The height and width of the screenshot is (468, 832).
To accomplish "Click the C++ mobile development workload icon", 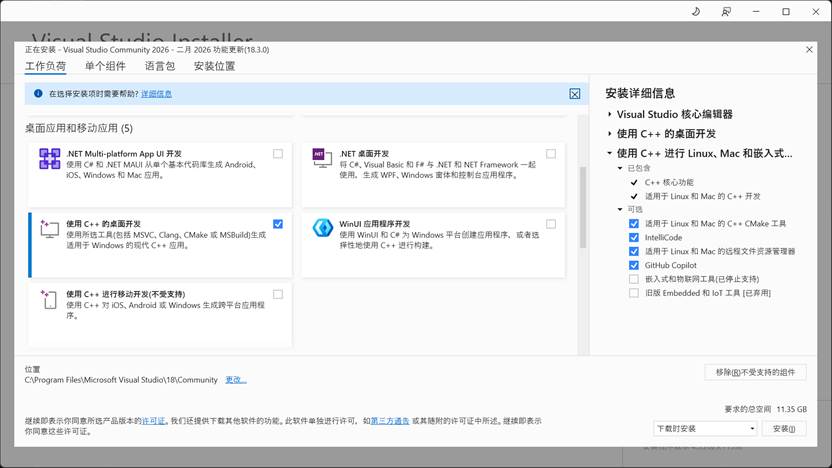I will tap(49, 299).
